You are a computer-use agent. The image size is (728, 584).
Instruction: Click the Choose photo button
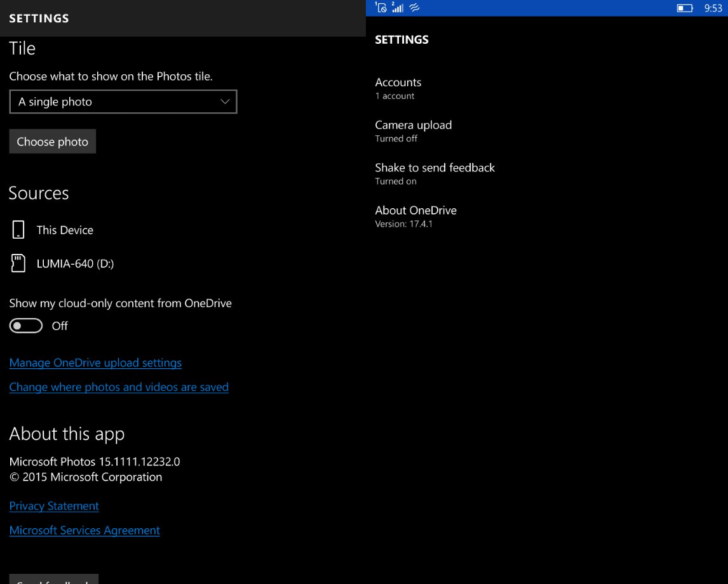tap(53, 142)
